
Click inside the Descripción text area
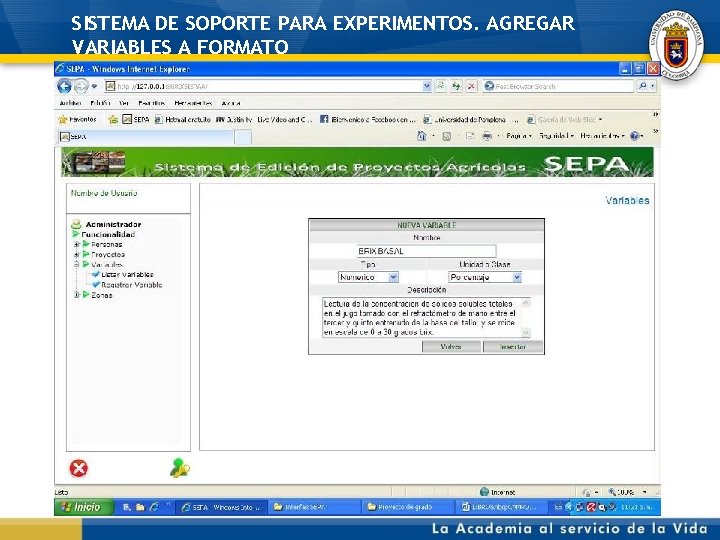(422, 318)
